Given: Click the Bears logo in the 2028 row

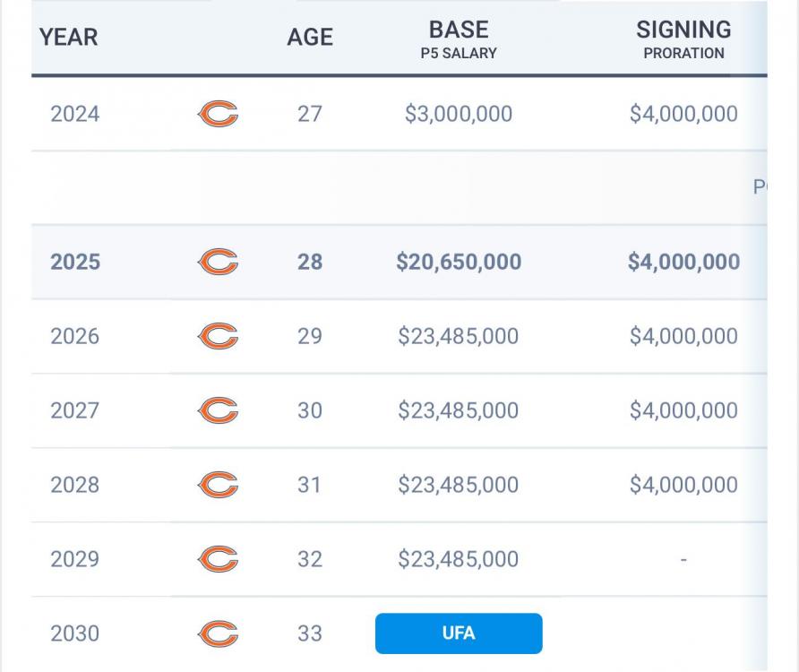Looking at the screenshot, I should (218, 486).
